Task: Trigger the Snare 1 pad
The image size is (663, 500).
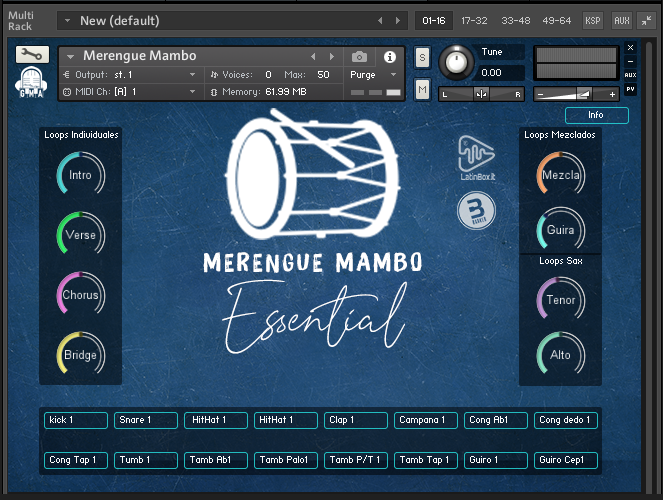Action: click(146, 420)
